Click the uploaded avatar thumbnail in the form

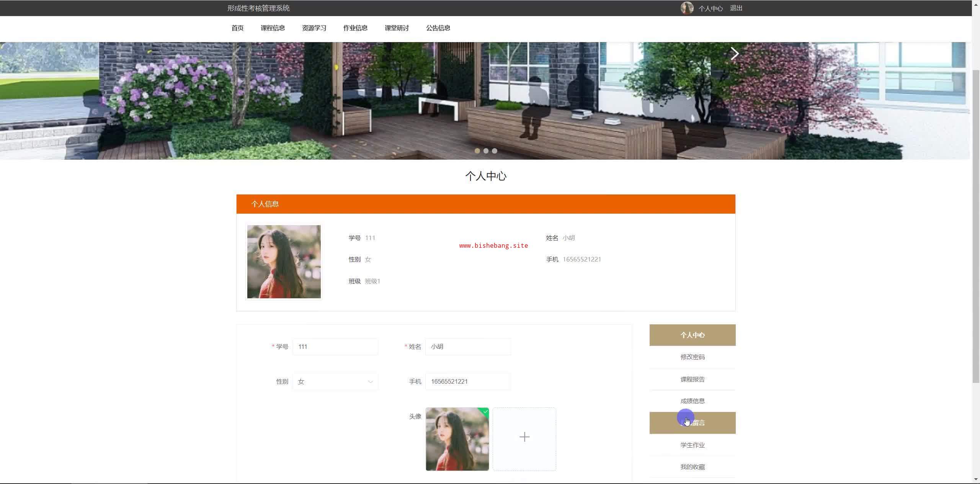tap(457, 439)
